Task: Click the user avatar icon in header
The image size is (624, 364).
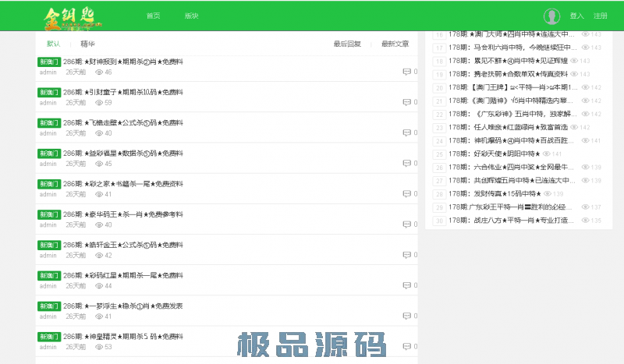Action: [x=552, y=16]
